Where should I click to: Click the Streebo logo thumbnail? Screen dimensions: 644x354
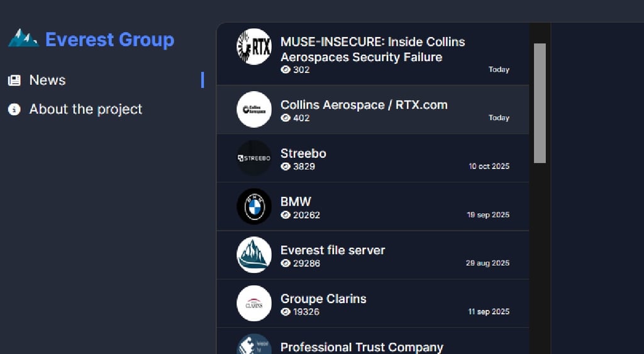(x=254, y=158)
